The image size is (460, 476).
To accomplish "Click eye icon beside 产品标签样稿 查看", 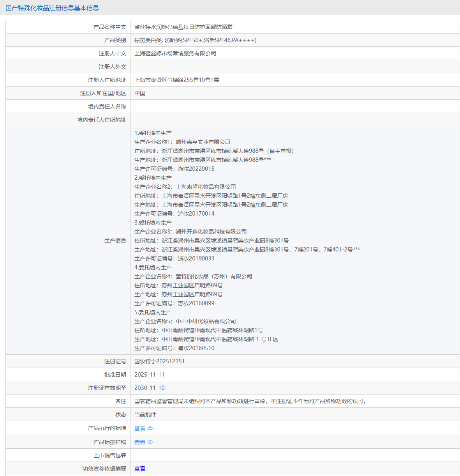I will pos(150,442).
